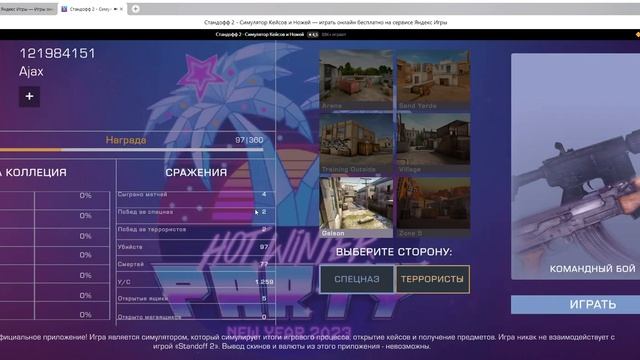Viewport: 640px width, 360px height.
Task: Click the plus button under Ajax
Action: tap(29, 96)
